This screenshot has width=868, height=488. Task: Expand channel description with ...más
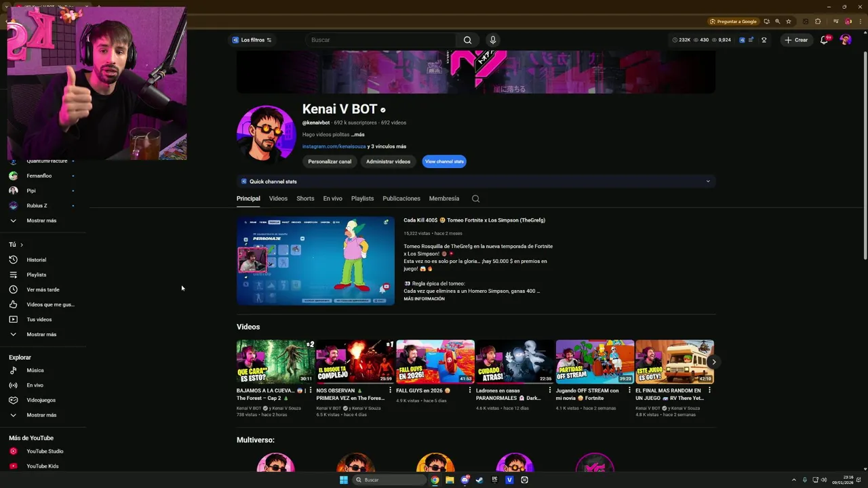357,135
